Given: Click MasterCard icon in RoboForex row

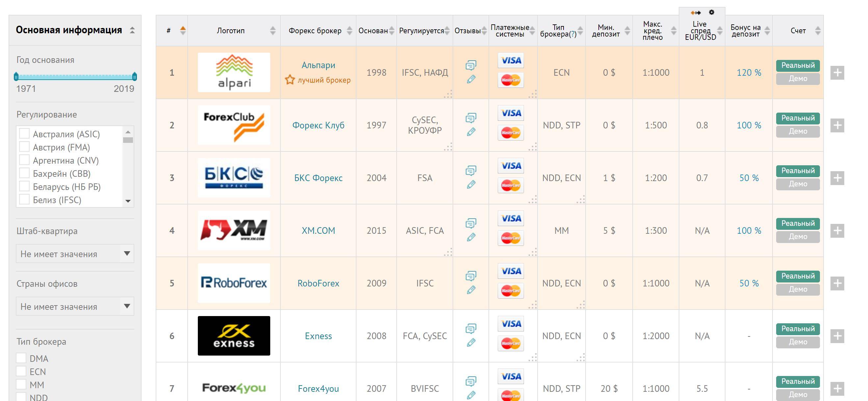Looking at the screenshot, I should coord(511,291).
